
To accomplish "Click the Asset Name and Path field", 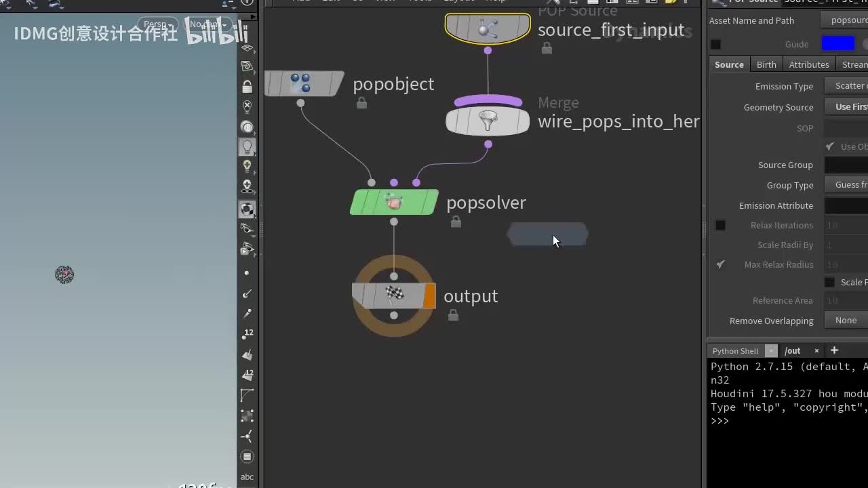I will (844, 20).
